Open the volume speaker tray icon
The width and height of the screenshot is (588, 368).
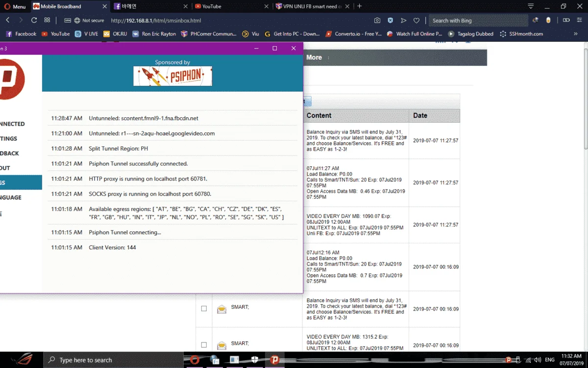[537, 360]
